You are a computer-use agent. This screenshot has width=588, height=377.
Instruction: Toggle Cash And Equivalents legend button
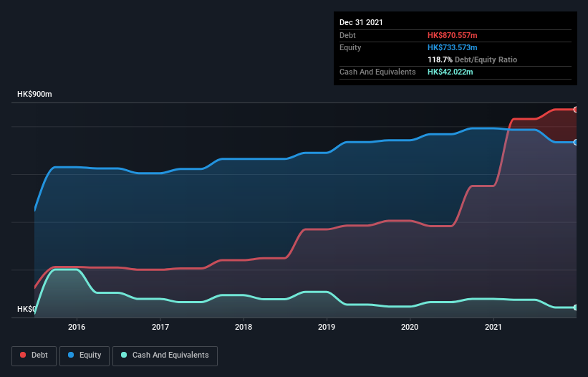click(x=165, y=355)
